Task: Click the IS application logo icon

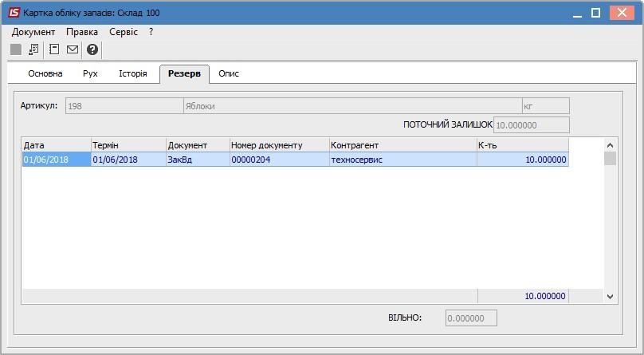Action: coord(14,13)
